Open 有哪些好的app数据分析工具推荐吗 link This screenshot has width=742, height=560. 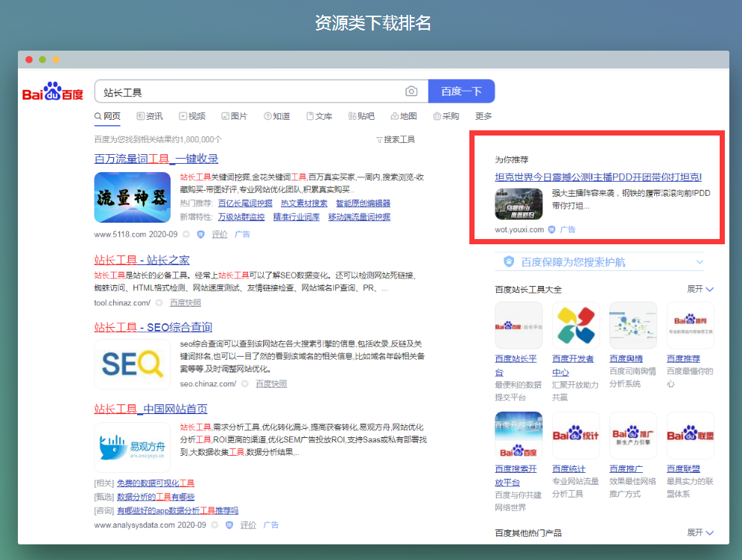tap(177, 511)
